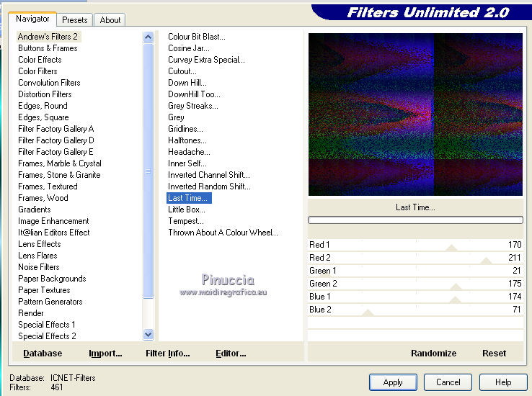Choose the Inverted Channel Shift... filter
This screenshot has width=532, height=396.
(209, 175)
